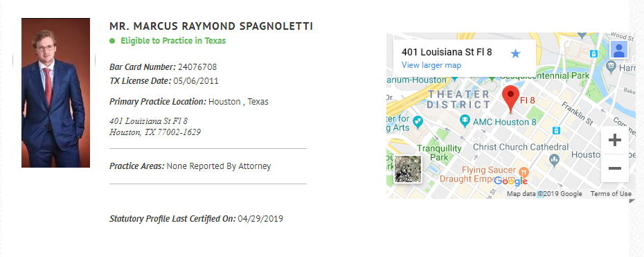
Task: Zoom out on the map
Action: [x=614, y=168]
